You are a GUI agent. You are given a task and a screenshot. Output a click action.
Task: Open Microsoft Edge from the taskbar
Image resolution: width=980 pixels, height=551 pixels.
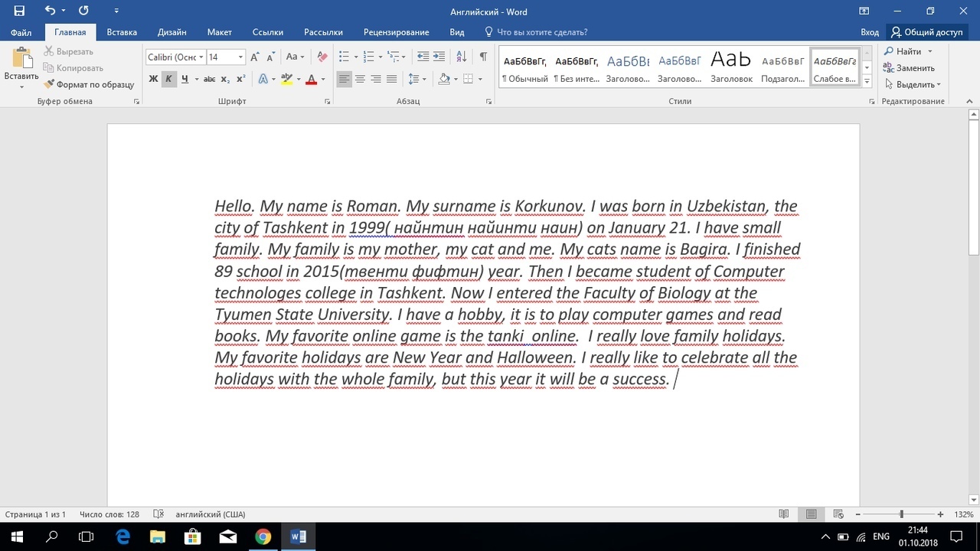pos(122,536)
